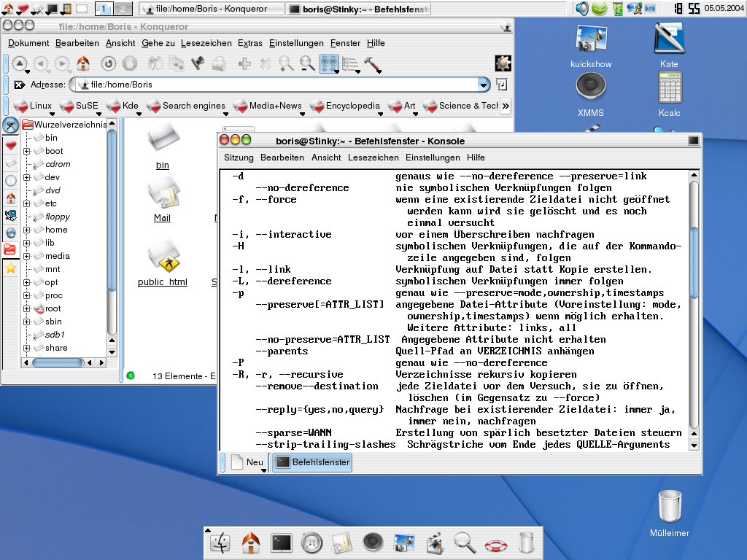This screenshot has width=747, height=560.
Task: Open the Einstellungen menu in Konsole
Action: pos(433,157)
